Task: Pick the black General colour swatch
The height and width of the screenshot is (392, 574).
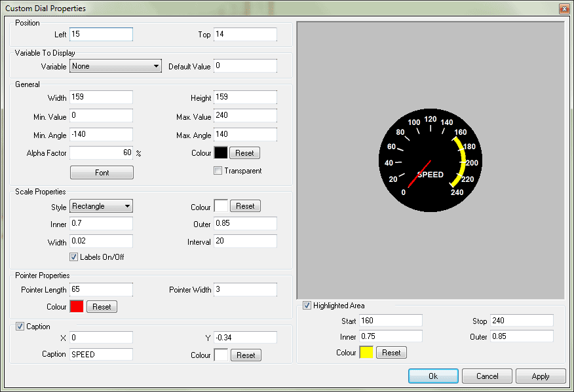Action: tap(221, 152)
